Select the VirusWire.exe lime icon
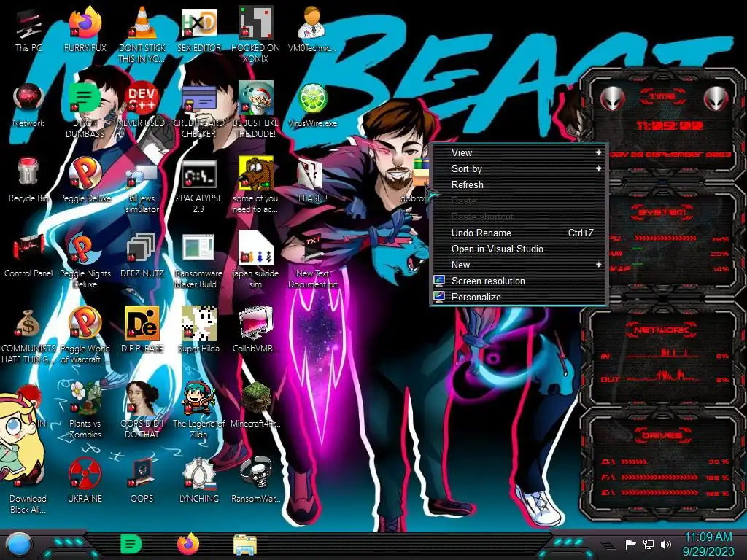This screenshot has width=747, height=560. pos(312,105)
